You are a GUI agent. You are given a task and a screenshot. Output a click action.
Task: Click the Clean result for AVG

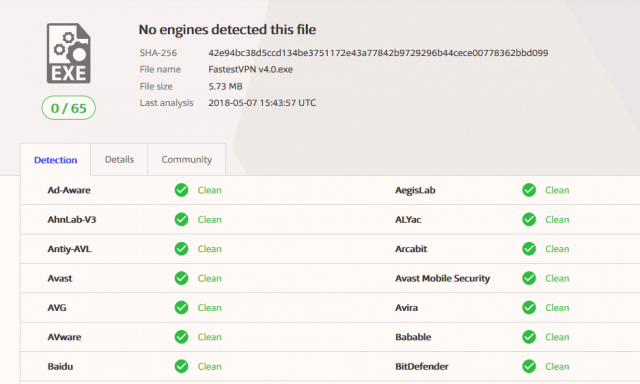pyautogui.click(x=209, y=308)
